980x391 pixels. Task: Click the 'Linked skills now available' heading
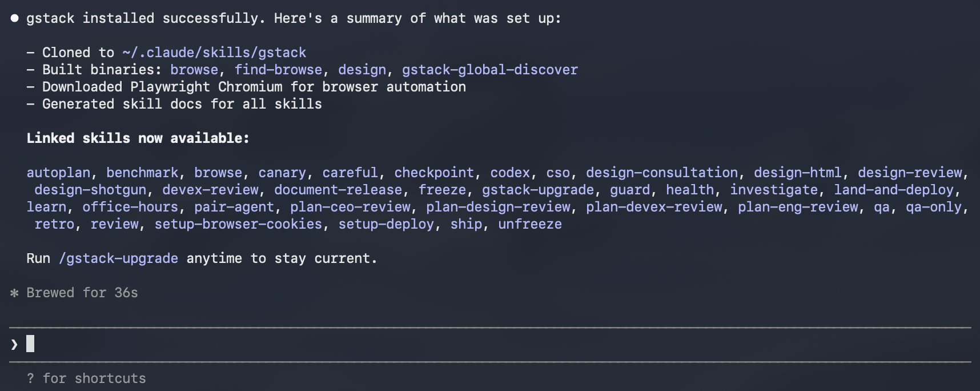tap(138, 138)
